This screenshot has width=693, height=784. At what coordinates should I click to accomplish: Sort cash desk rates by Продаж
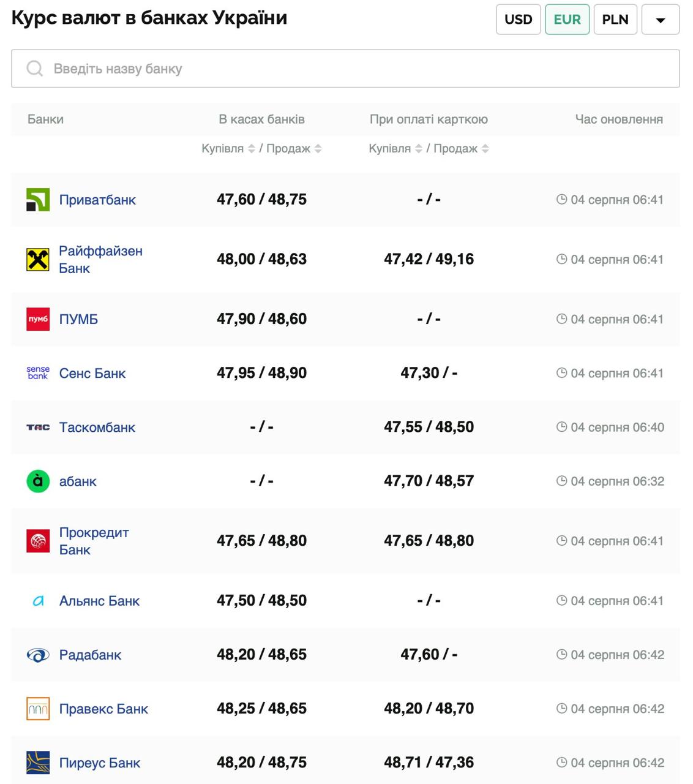[318, 149]
